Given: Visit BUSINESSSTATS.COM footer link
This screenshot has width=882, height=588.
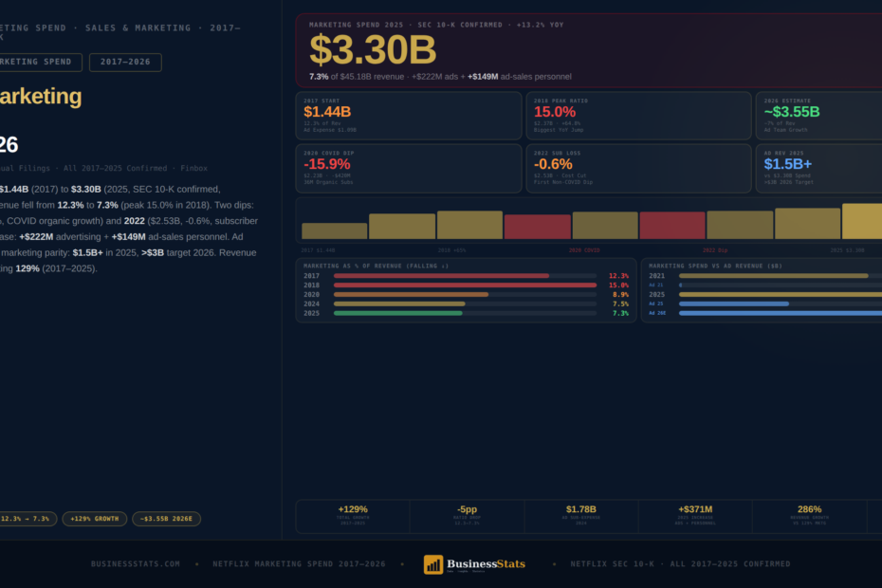Looking at the screenshot, I should (x=136, y=563).
